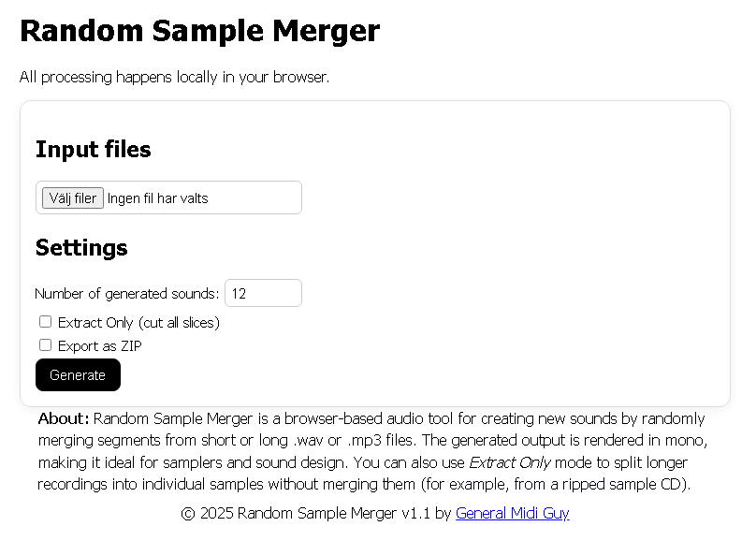Click the bold 'About:' text

64,418
